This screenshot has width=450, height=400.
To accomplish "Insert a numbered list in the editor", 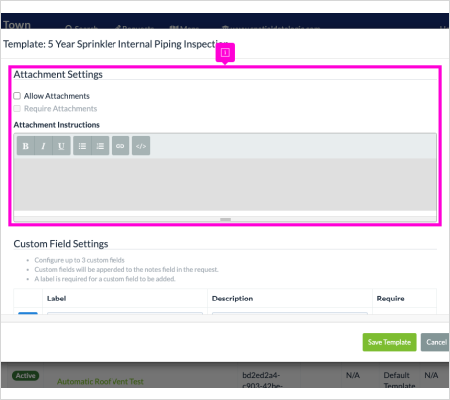I will [100, 146].
